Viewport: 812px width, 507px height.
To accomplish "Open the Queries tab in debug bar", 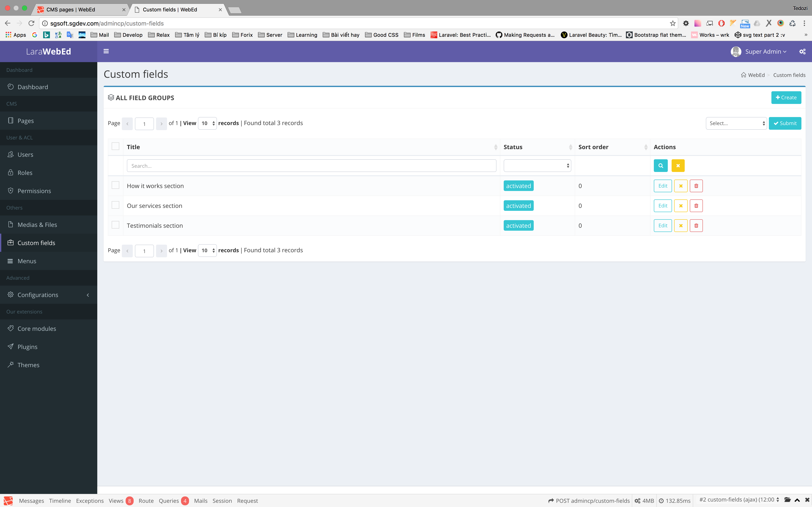I will [x=169, y=501].
